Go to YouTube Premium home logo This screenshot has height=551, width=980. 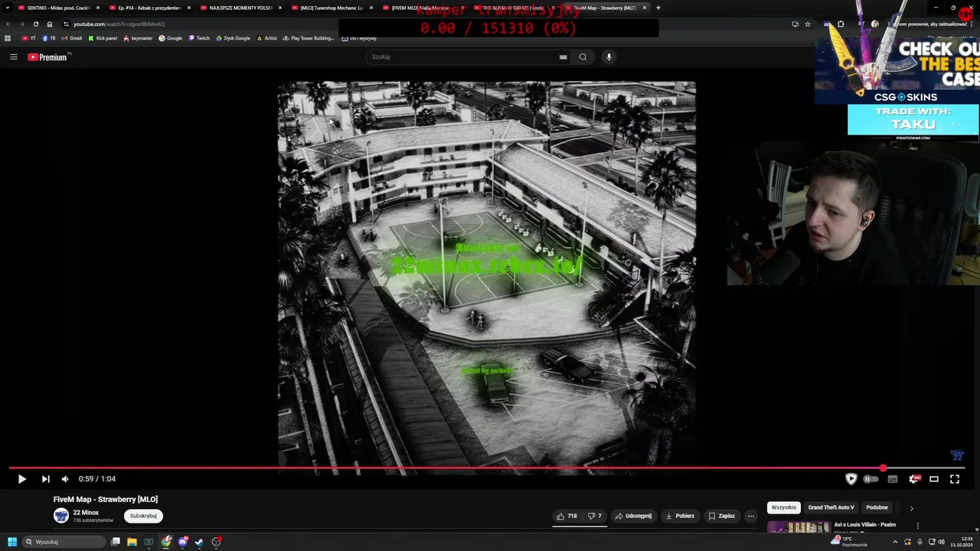[x=49, y=57]
